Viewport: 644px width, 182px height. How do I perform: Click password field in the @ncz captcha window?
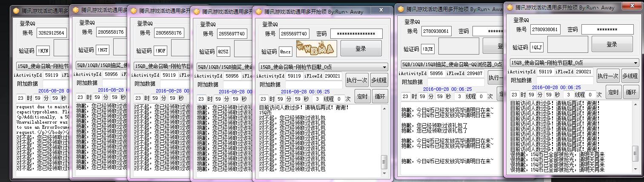[x=356, y=33]
